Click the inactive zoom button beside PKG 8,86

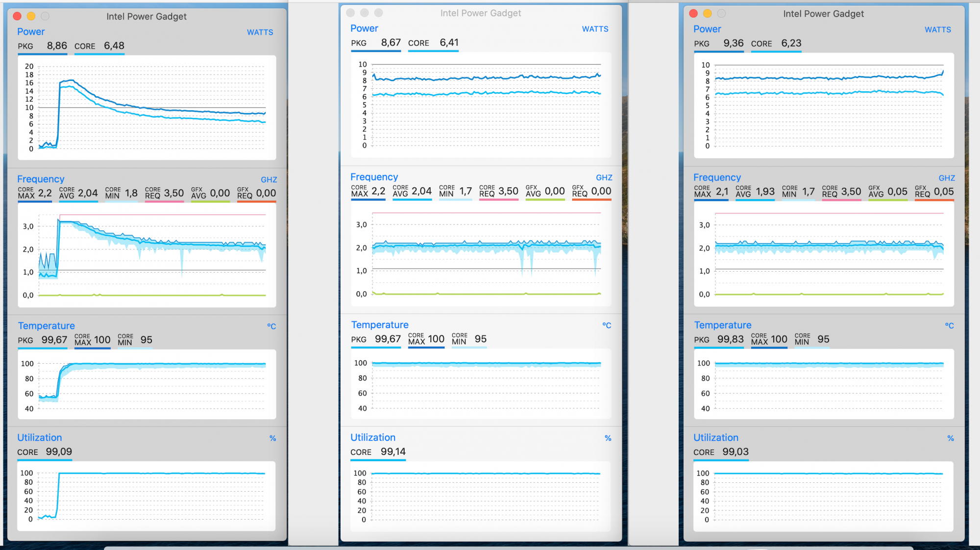coord(45,16)
